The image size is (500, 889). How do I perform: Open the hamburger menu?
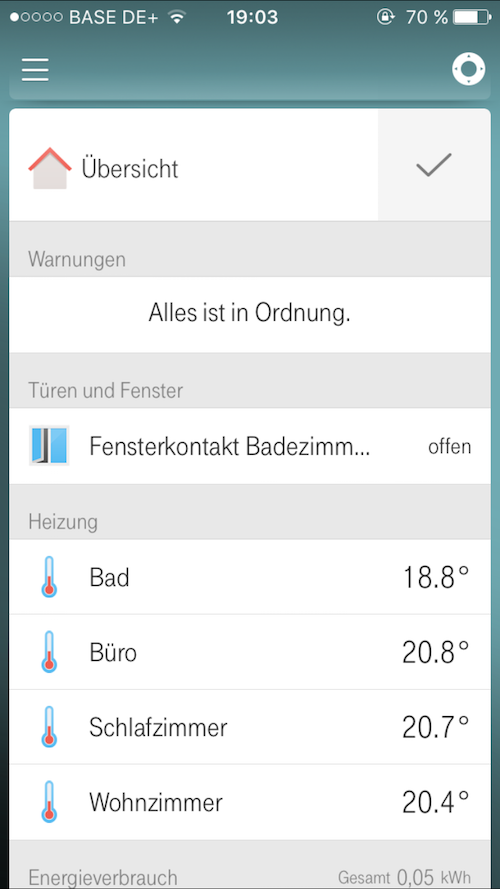(x=35, y=70)
